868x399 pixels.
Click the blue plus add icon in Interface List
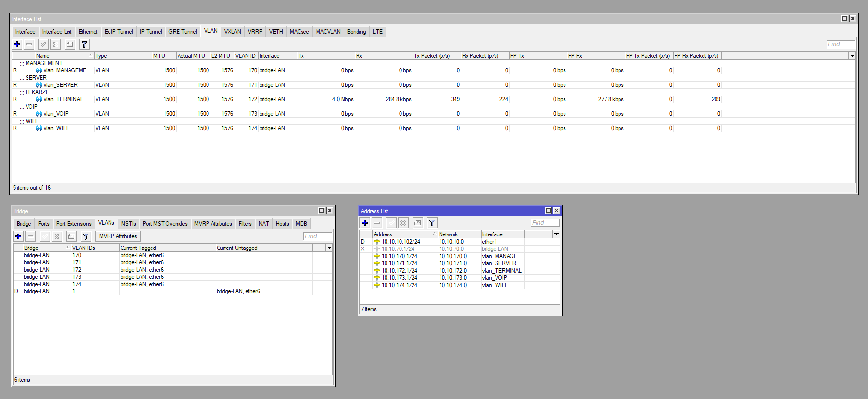tap(17, 44)
